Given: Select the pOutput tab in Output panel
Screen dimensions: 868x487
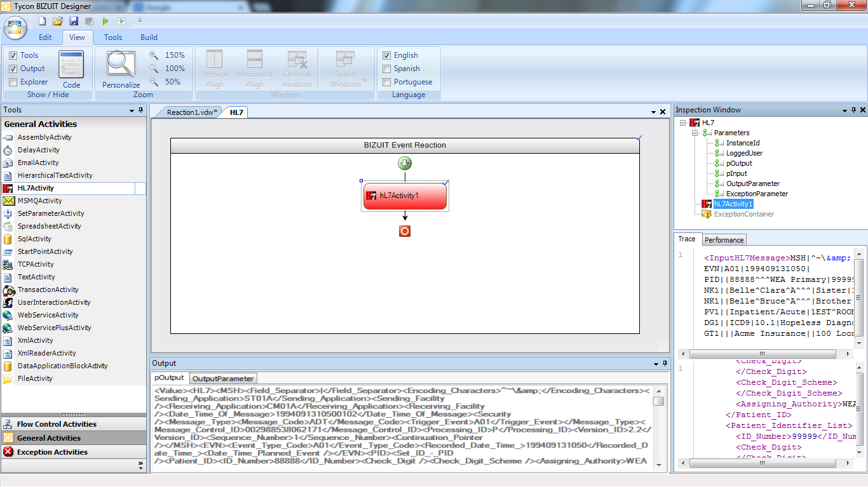Looking at the screenshot, I should pyautogui.click(x=169, y=378).
